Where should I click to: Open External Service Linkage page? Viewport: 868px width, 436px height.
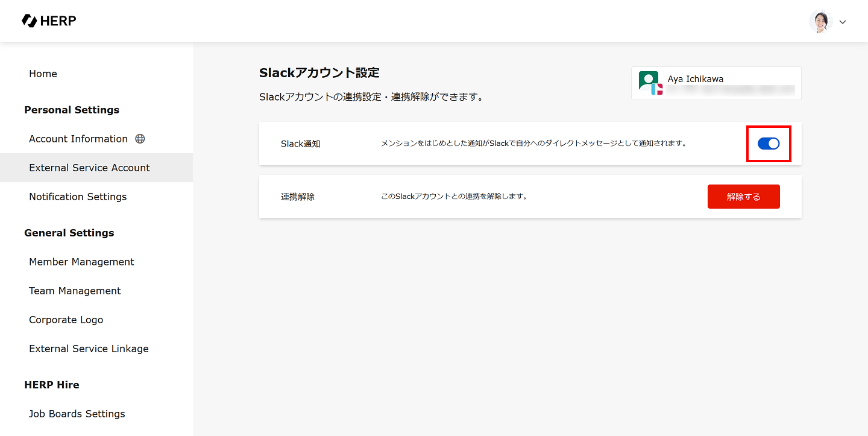[x=89, y=349]
